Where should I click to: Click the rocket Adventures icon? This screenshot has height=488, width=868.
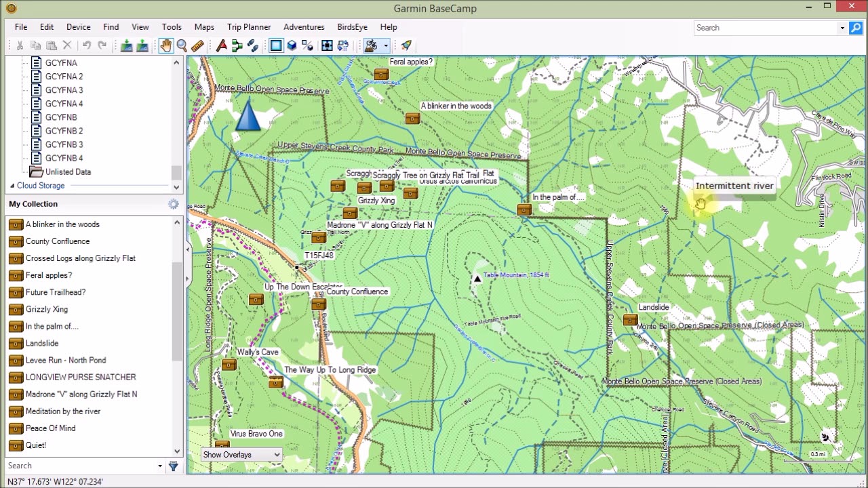(406, 45)
